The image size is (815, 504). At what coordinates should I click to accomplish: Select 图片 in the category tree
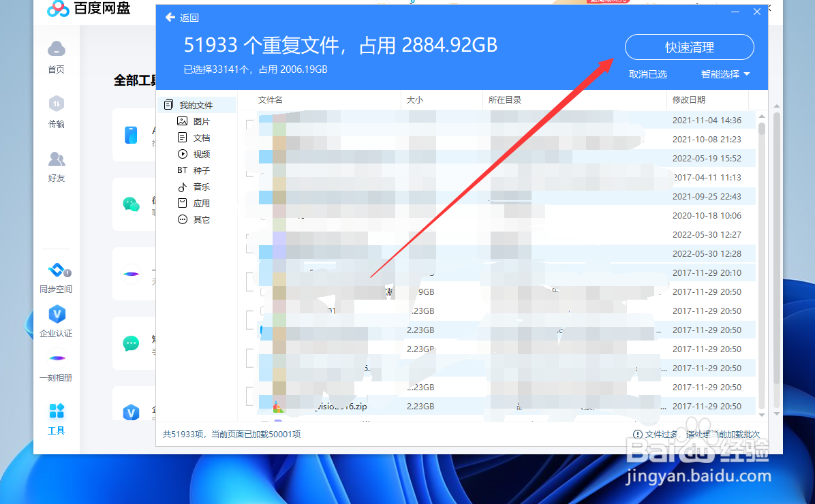coord(202,121)
